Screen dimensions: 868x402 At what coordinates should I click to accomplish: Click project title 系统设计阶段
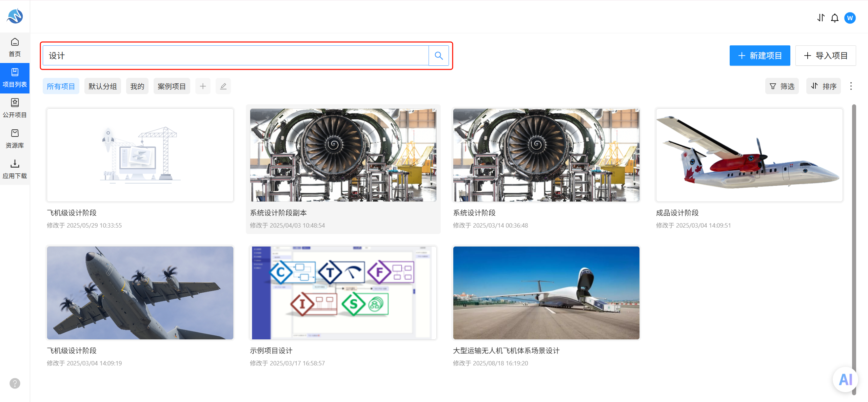[x=474, y=213]
